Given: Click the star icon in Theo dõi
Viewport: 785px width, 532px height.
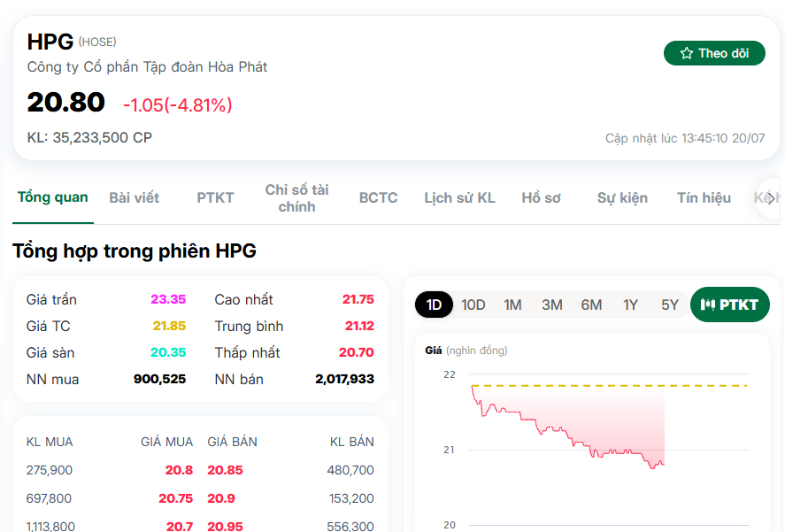Looking at the screenshot, I should (687, 53).
